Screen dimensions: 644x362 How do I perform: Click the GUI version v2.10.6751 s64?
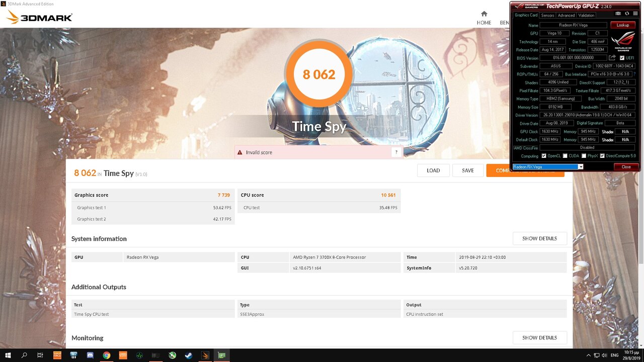(x=307, y=268)
